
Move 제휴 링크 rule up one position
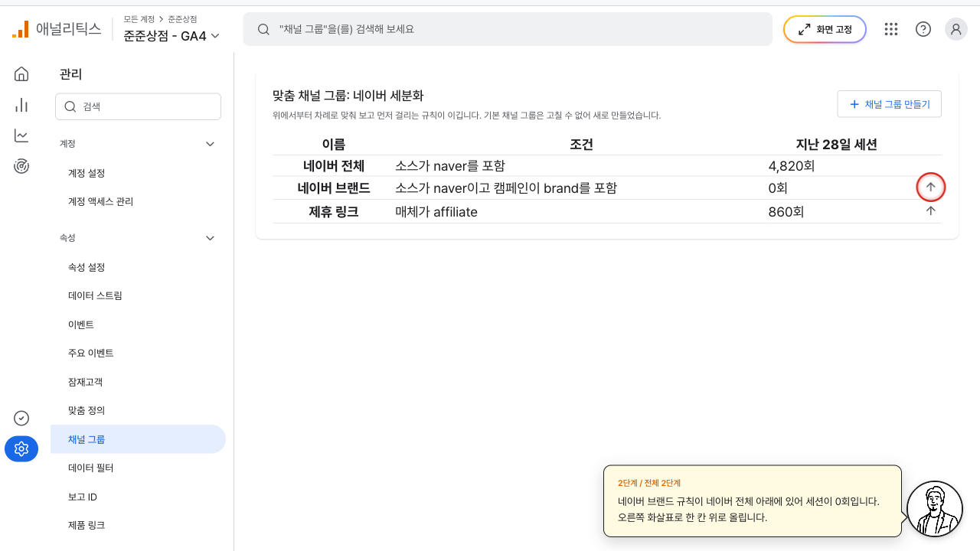931,210
